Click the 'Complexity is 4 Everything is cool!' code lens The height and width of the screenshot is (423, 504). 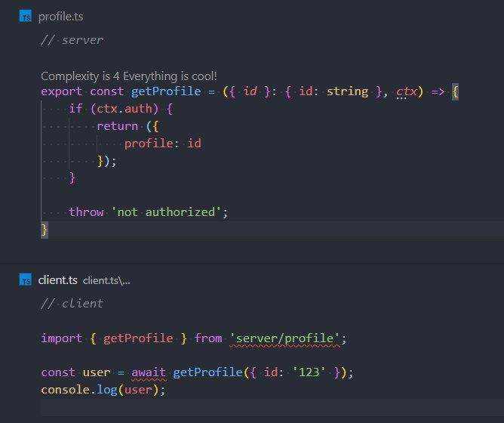128,76
